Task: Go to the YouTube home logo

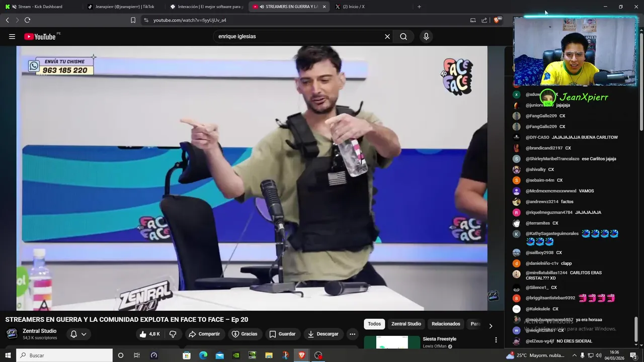Action: (40, 36)
